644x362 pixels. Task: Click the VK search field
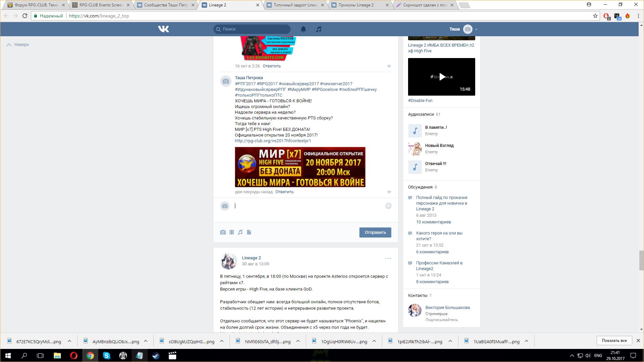[252, 29]
